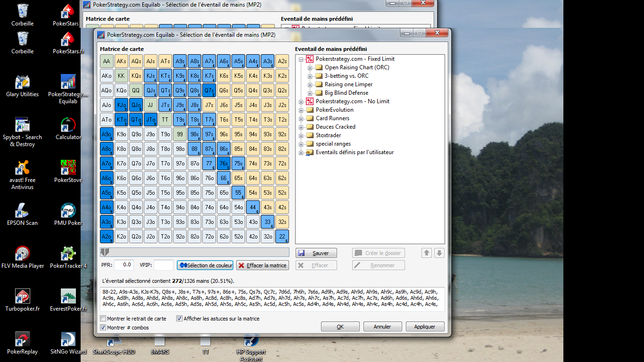Expand 3-betting vs. ORC folder
Screen dimensions: 644x362
pos(310,76)
